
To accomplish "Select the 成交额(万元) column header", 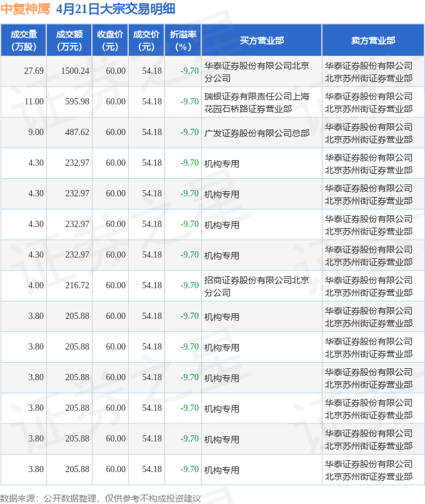I will tap(69, 41).
